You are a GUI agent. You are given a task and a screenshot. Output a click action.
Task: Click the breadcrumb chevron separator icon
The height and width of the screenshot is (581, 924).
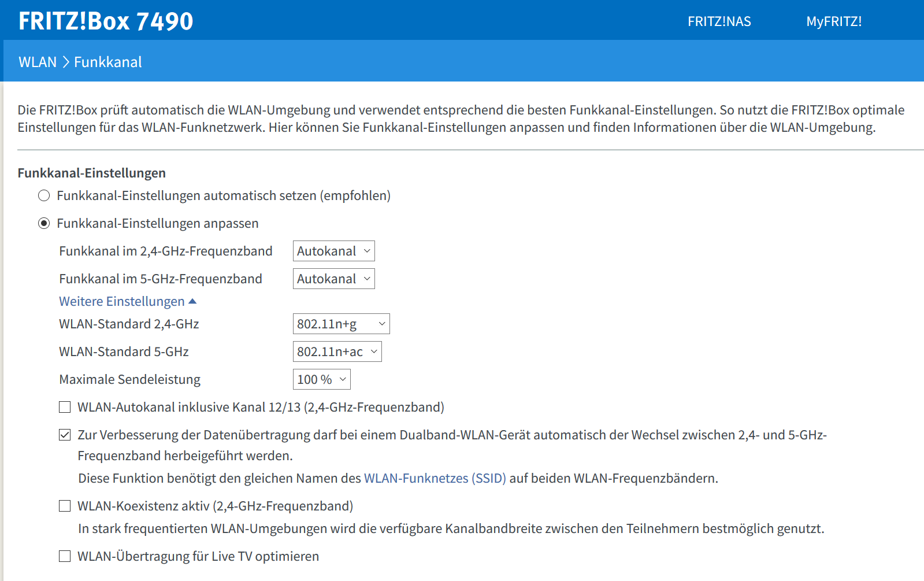[x=66, y=62]
